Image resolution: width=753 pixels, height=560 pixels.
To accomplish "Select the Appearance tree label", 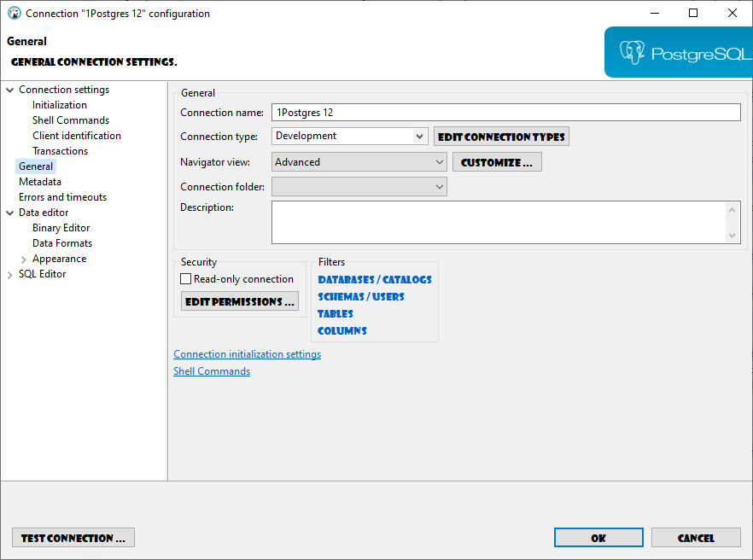I will click(x=59, y=259).
